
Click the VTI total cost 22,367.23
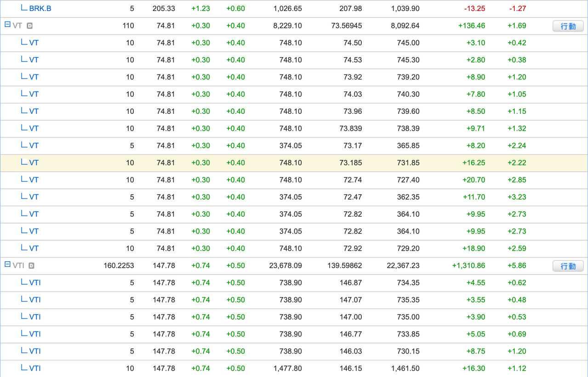click(403, 265)
